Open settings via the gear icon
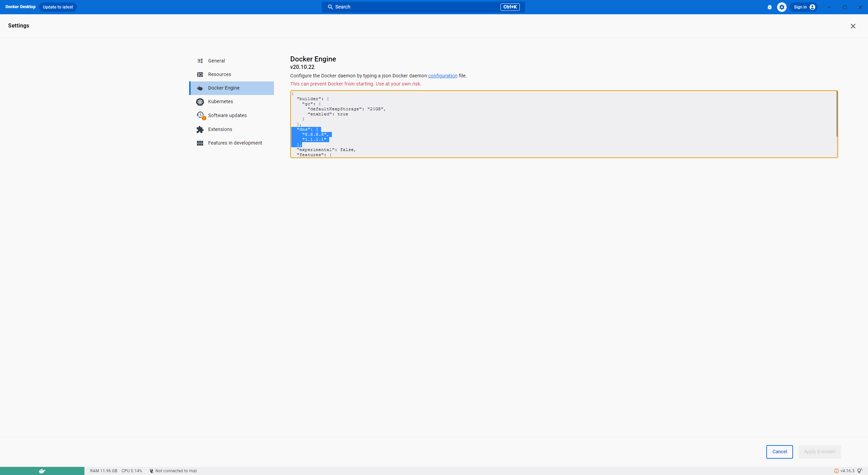The image size is (868, 475). tap(782, 7)
